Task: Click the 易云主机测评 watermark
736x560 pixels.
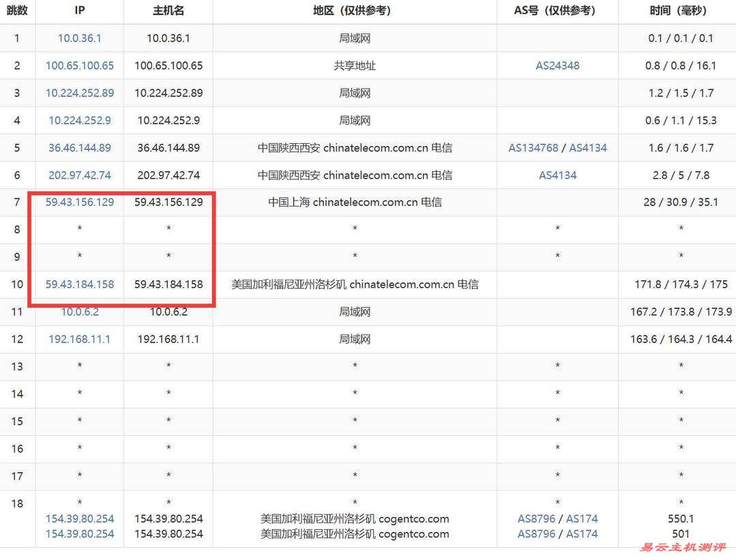Action: [x=684, y=547]
